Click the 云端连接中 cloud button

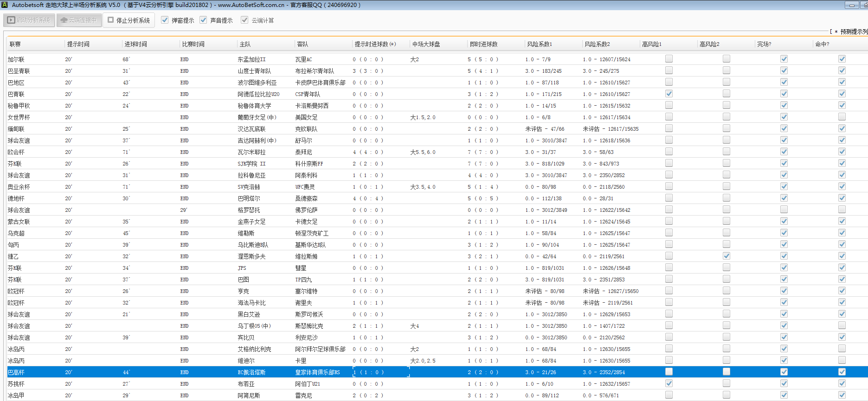point(79,20)
